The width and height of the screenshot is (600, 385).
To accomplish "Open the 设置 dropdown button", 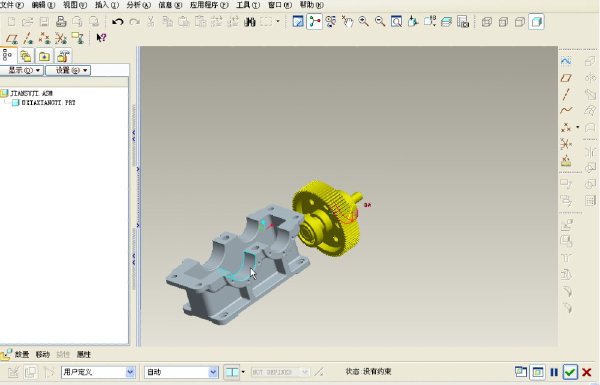I will point(68,70).
